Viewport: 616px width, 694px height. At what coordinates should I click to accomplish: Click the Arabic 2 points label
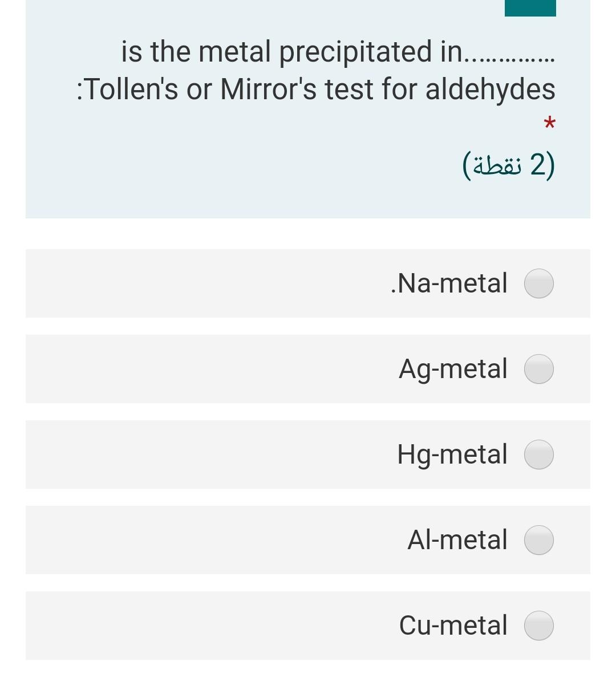[x=509, y=165]
